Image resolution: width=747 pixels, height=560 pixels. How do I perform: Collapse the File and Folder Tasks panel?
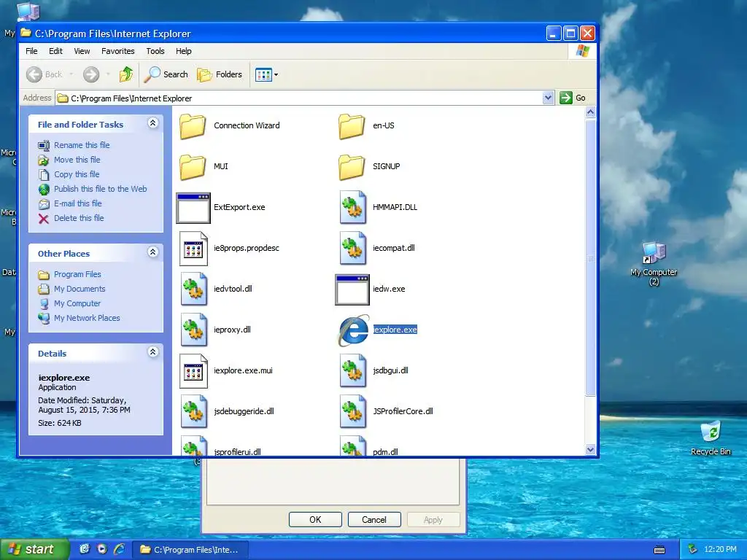(153, 123)
